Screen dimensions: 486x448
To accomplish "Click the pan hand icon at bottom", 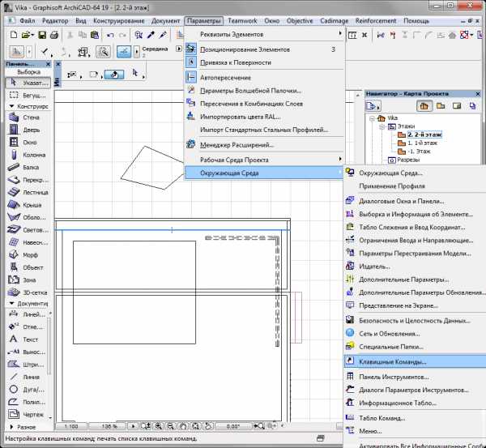I will click(183, 426).
